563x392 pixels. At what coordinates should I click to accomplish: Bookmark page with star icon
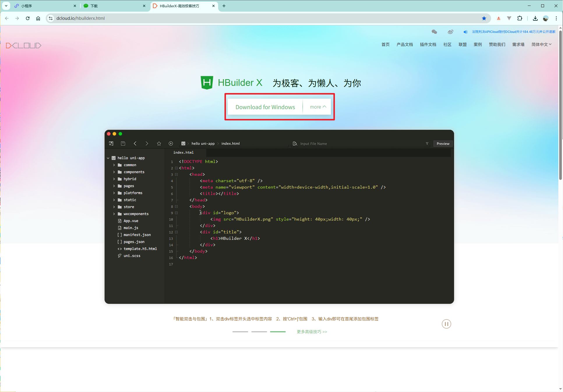484,18
